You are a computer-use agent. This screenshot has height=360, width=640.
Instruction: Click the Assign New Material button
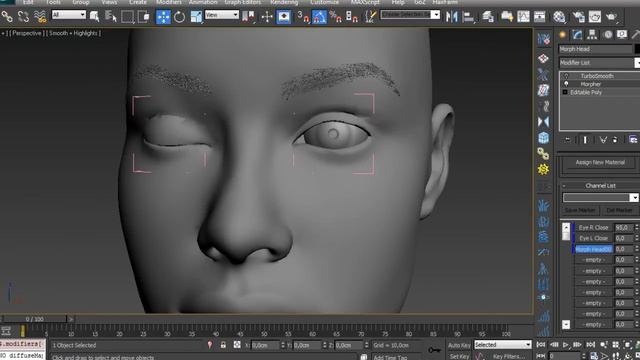(x=600, y=162)
